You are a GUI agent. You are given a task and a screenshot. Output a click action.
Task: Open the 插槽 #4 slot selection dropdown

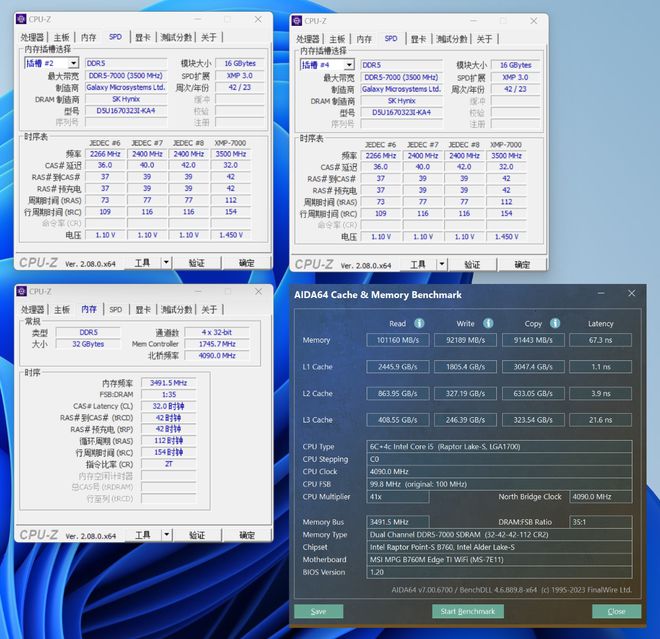(327, 65)
